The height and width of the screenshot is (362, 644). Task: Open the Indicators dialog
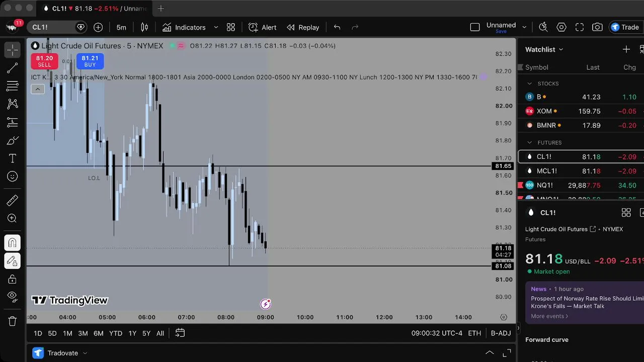(184, 27)
